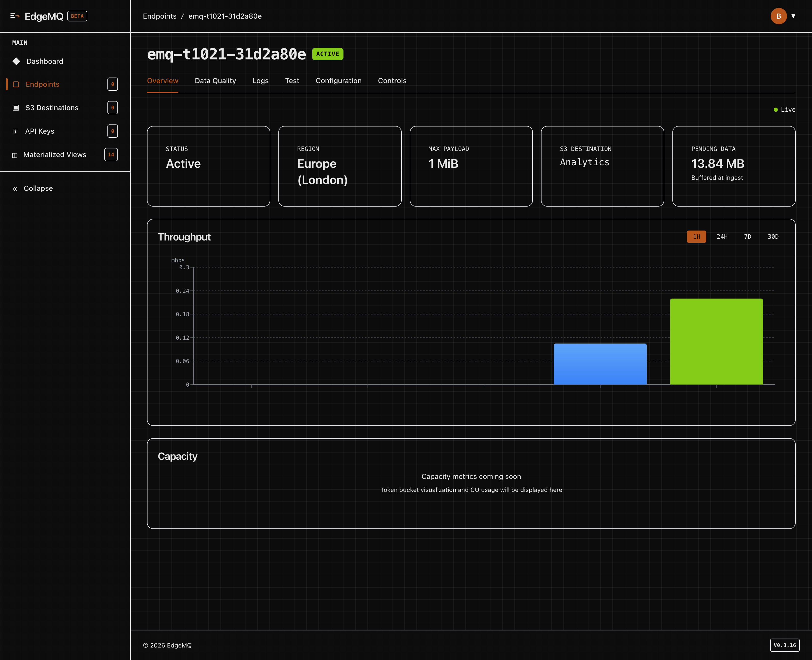The width and height of the screenshot is (812, 660).
Task: Open the Endpoints section icon
Action: click(16, 84)
